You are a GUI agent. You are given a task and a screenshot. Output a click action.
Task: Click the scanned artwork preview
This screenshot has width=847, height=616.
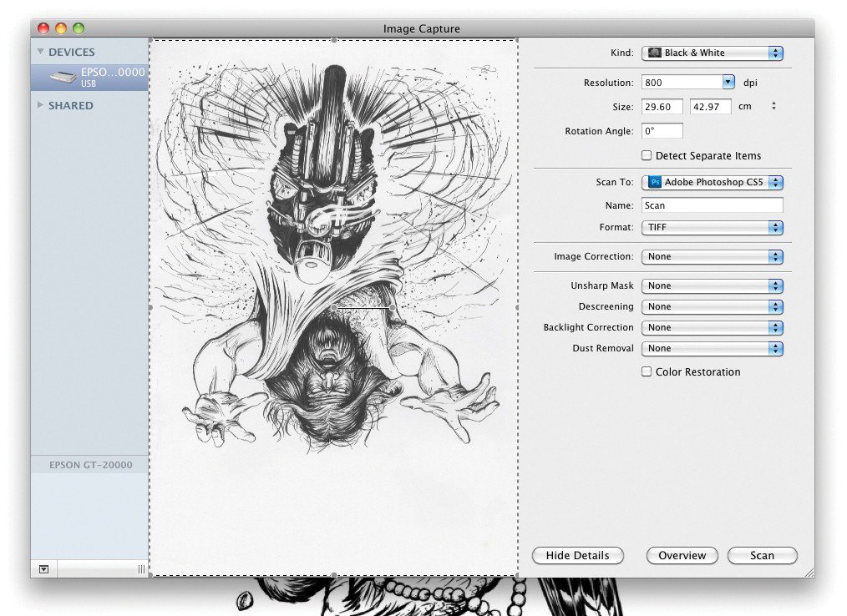click(x=334, y=308)
